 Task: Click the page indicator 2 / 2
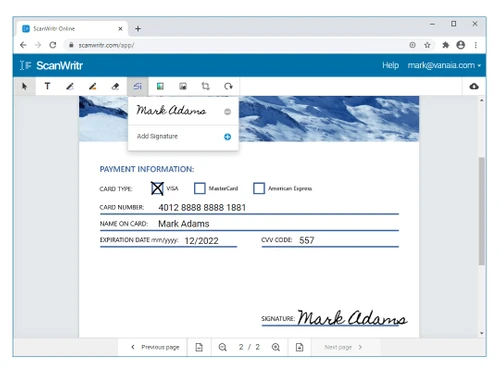249,347
